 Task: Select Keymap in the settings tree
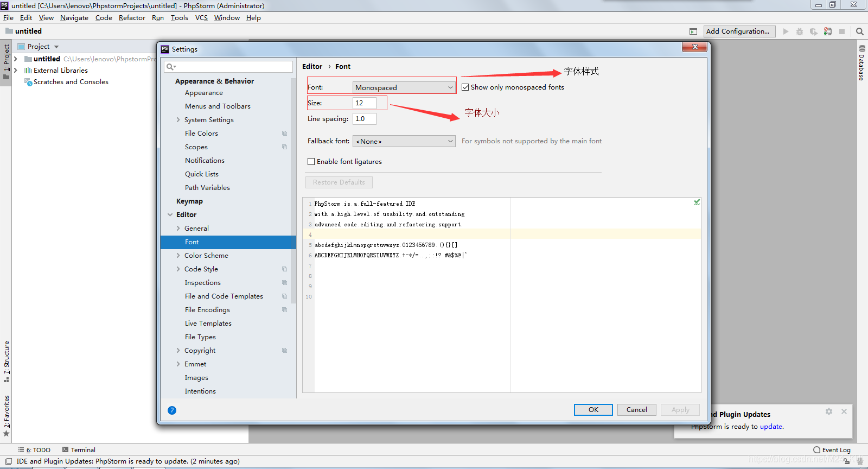pyautogui.click(x=189, y=201)
